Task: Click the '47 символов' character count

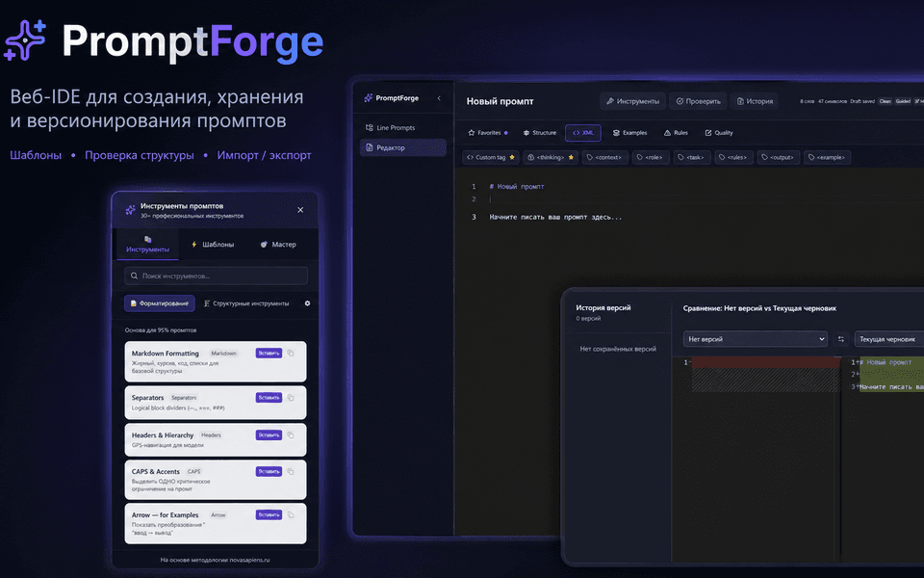Action: (832, 101)
